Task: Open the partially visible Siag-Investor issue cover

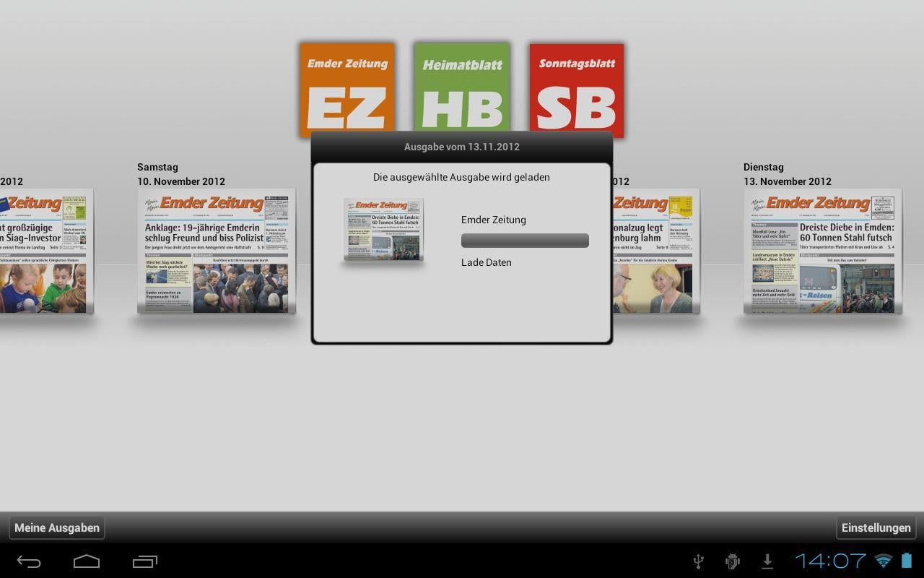Action: (x=46, y=251)
